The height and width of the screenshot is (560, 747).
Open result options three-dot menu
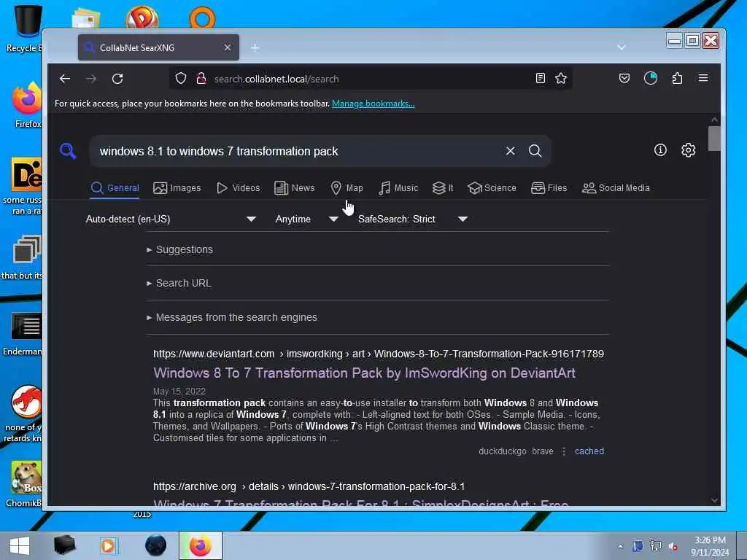[x=564, y=451]
